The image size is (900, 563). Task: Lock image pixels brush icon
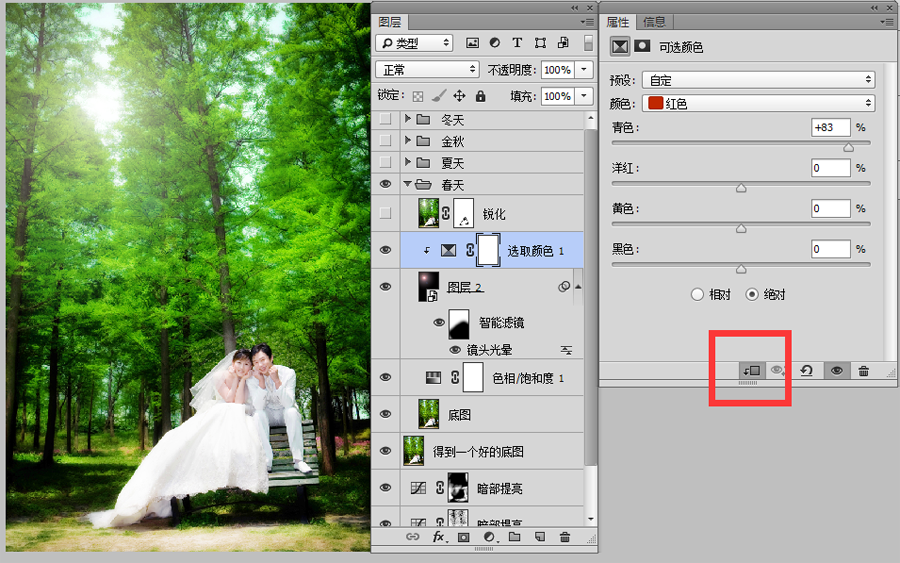coord(439,96)
